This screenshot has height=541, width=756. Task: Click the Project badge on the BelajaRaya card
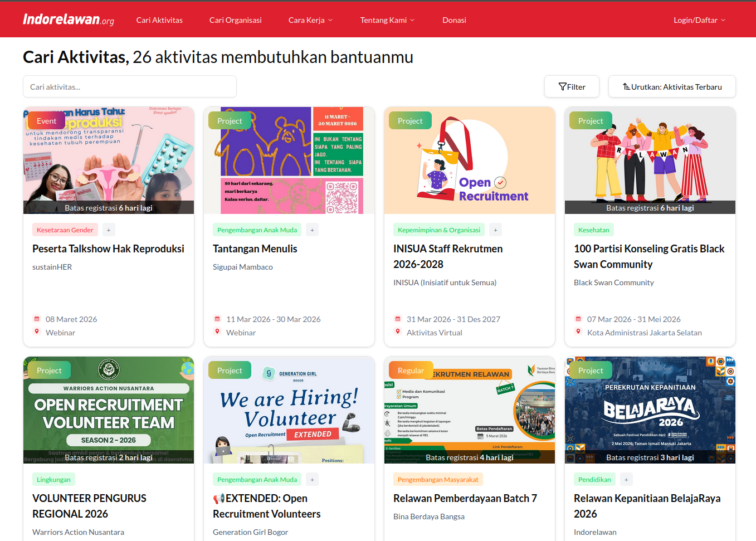591,371
